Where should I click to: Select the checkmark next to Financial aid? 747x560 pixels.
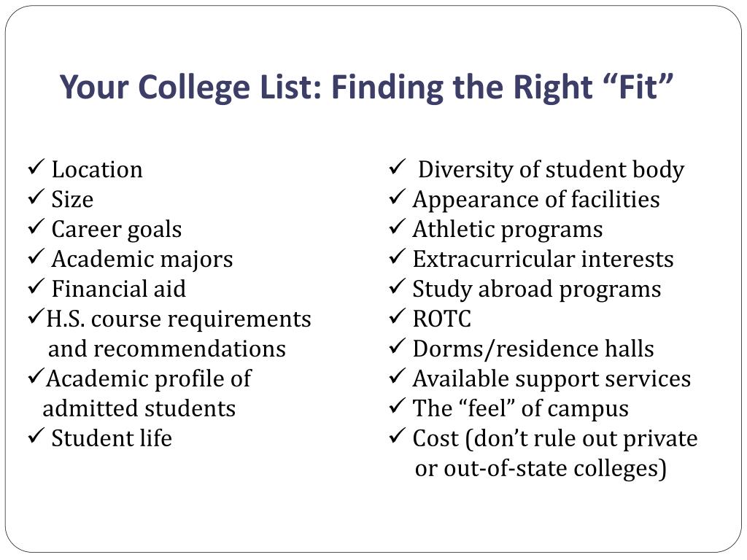click(x=36, y=287)
